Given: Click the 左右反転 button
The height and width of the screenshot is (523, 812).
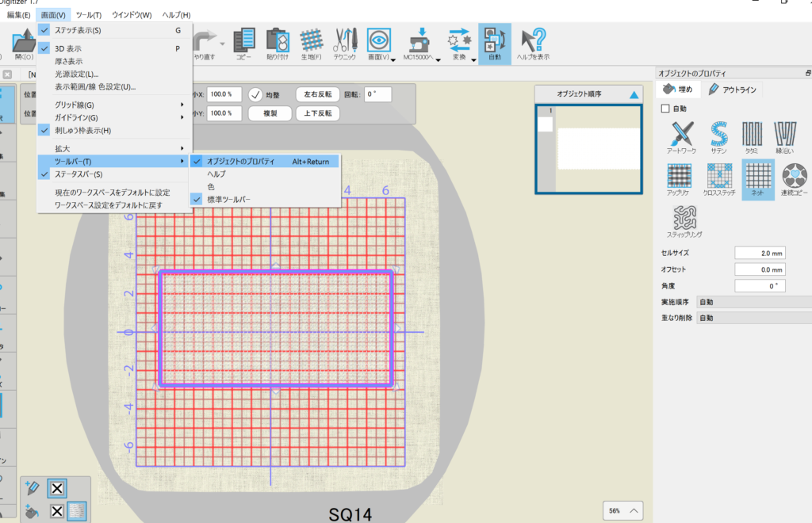Looking at the screenshot, I should pyautogui.click(x=318, y=94).
